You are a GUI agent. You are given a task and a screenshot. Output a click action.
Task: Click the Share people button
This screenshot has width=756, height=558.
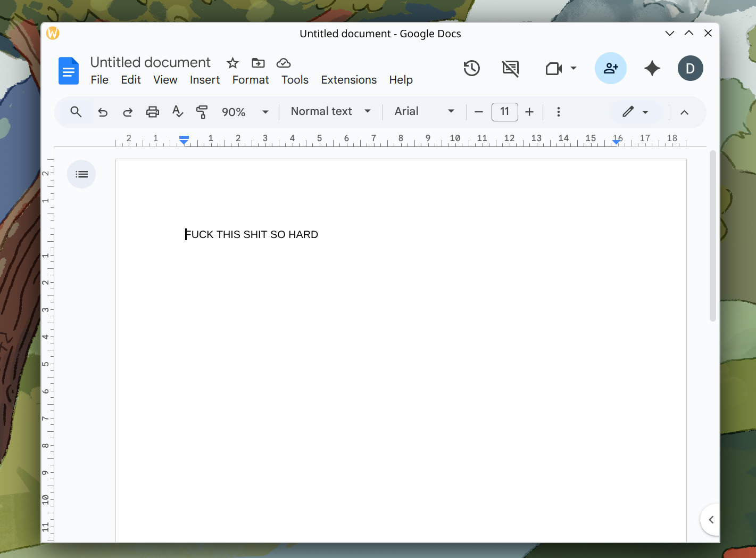(x=610, y=68)
